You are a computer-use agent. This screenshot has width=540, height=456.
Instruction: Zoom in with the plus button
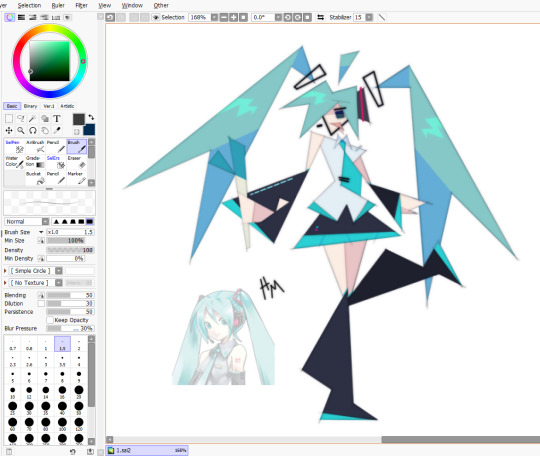coord(233,17)
